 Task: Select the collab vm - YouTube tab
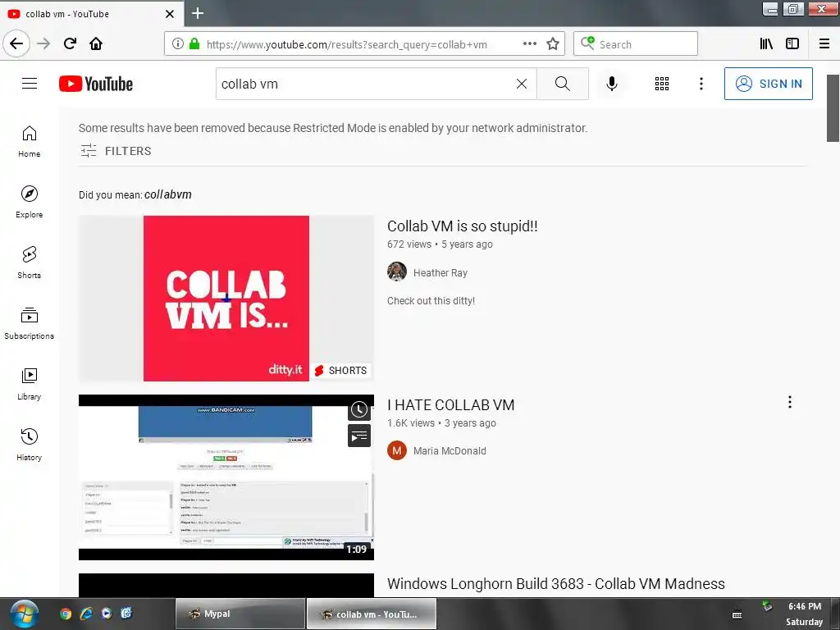(92, 14)
